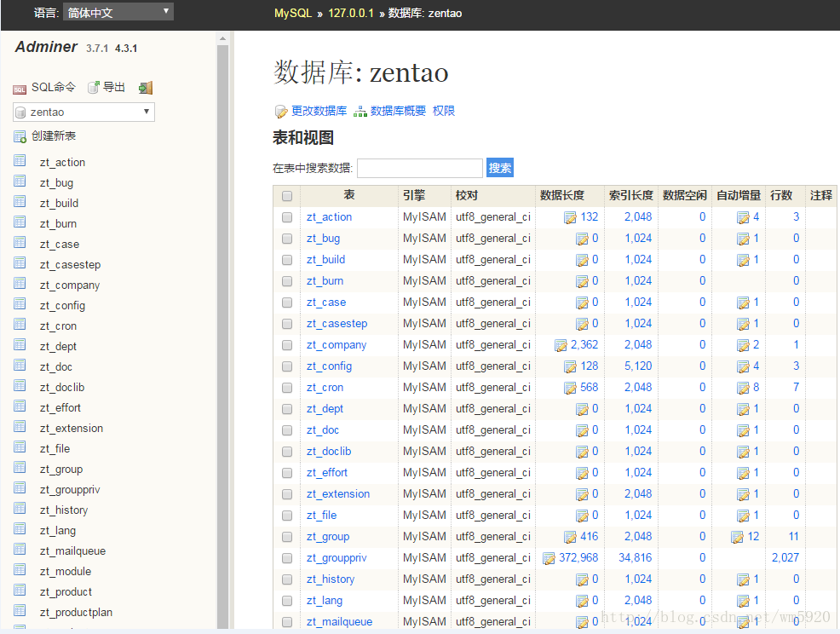
Task: Click the data length edit icon for zt_doclib
Action: tap(582, 452)
